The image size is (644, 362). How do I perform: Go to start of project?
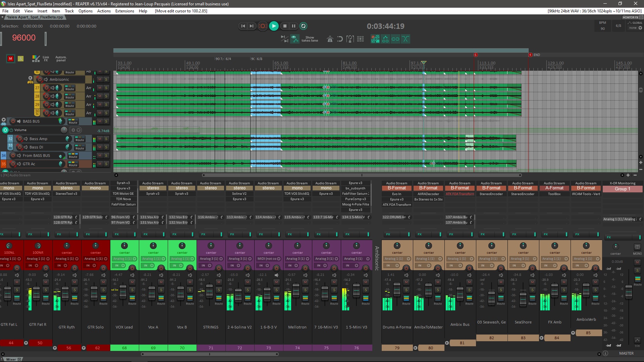(x=243, y=26)
